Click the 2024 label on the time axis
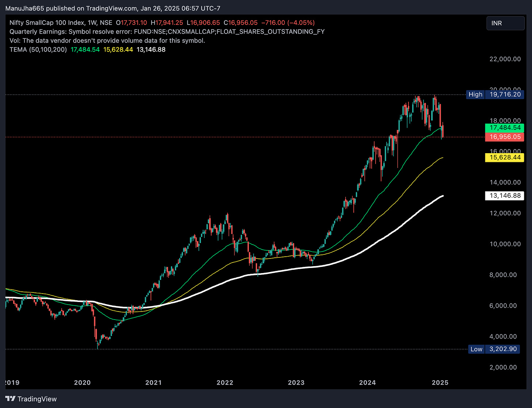The height and width of the screenshot is (408, 532). [367, 383]
